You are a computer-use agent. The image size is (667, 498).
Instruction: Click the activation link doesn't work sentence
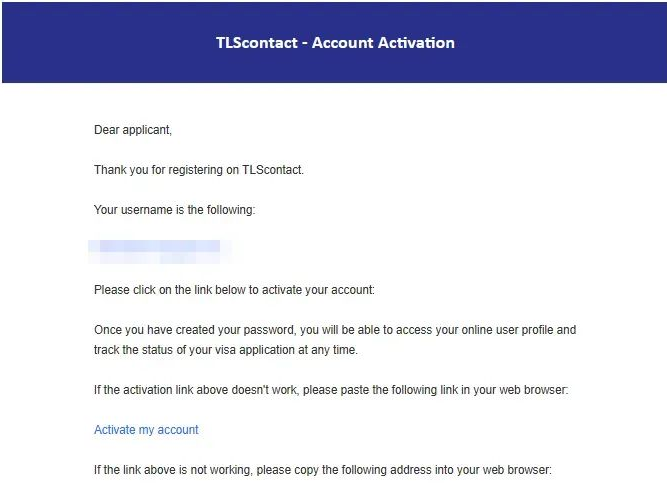[x=331, y=390]
